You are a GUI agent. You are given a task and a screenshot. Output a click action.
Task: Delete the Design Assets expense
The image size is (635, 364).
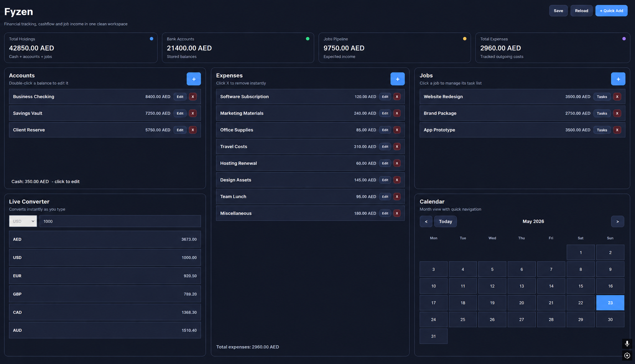click(397, 180)
